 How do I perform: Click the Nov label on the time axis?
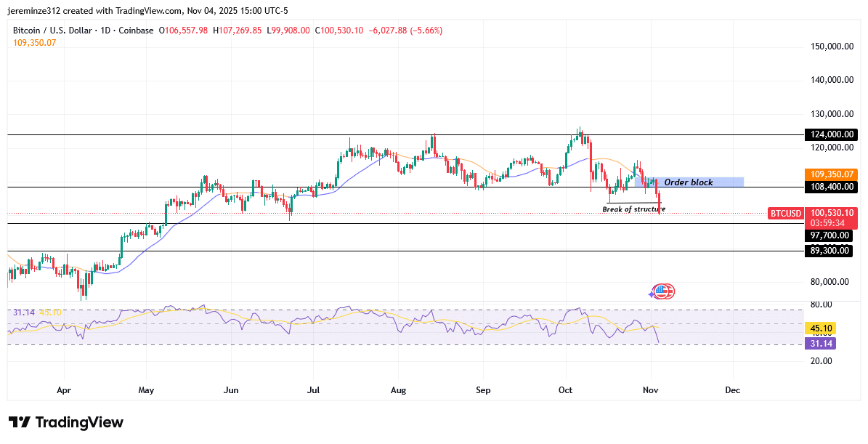(x=650, y=390)
